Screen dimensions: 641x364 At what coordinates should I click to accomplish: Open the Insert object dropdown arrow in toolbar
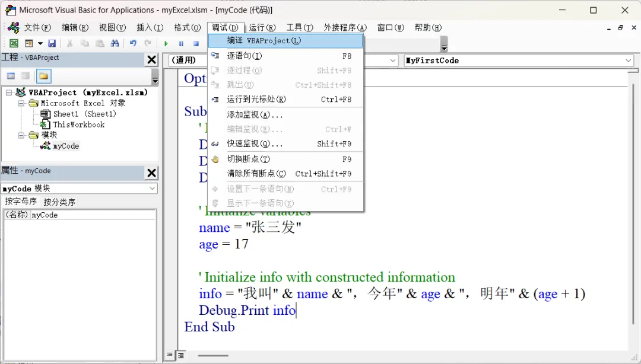pos(40,43)
